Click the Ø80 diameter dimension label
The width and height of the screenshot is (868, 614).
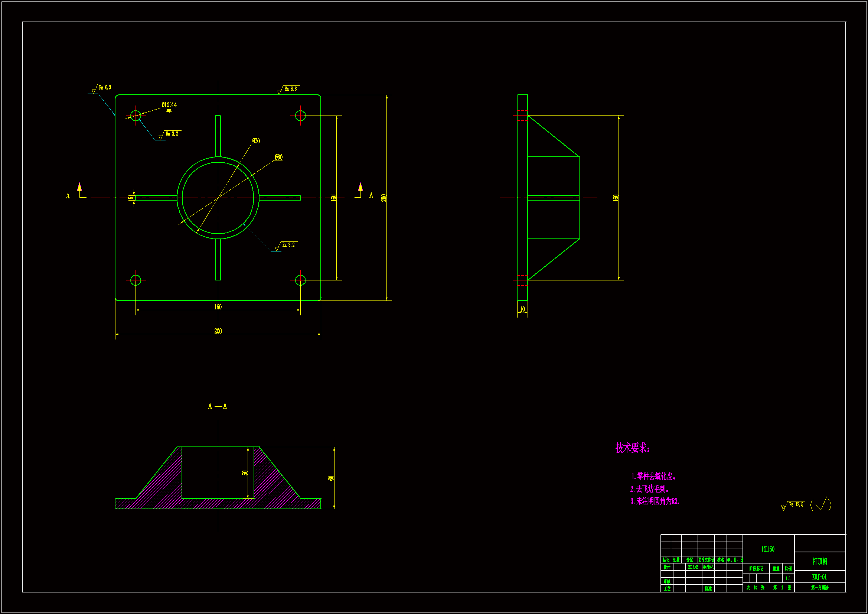278,157
